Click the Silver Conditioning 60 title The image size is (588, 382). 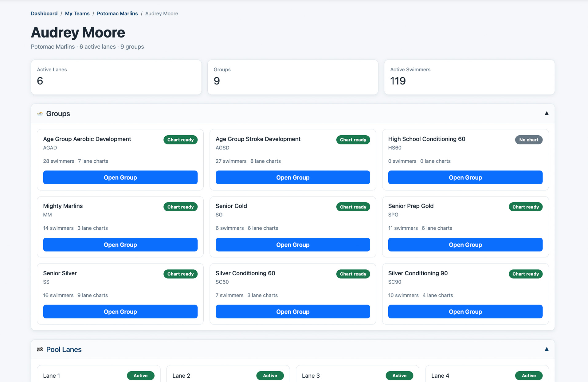[x=245, y=273]
